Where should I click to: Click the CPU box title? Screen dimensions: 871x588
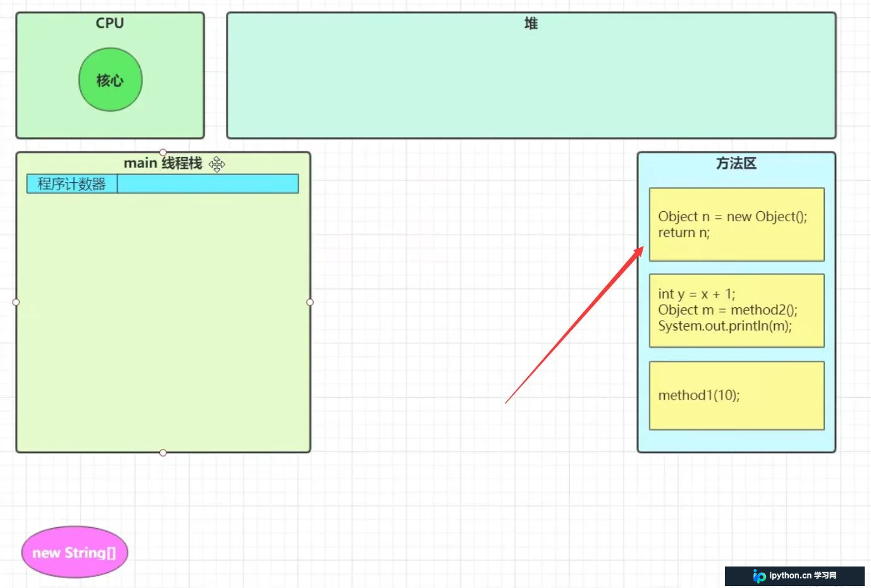tap(110, 23)
